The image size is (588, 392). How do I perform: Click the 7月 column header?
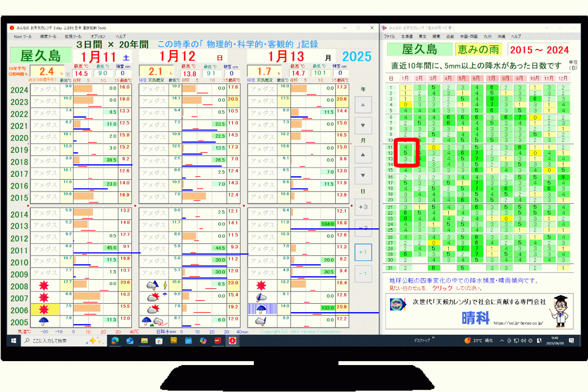tap(491, 78)
